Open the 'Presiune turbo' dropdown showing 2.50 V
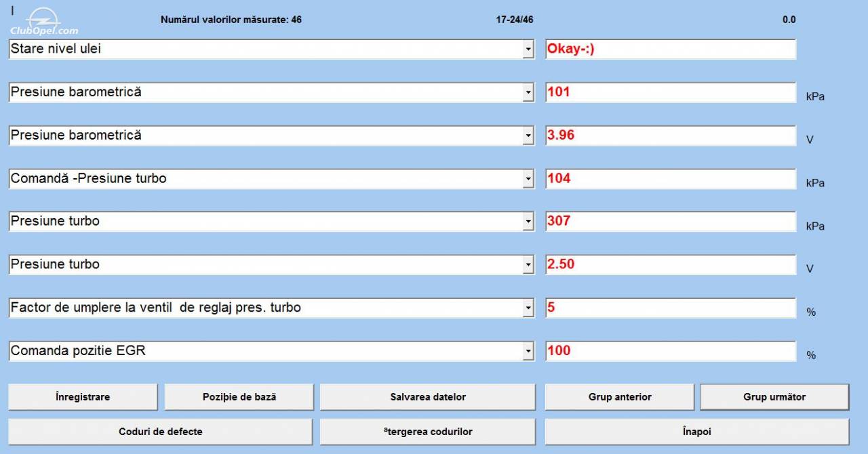This screenshot has width=868, height=454. click(x=528, y=265)
